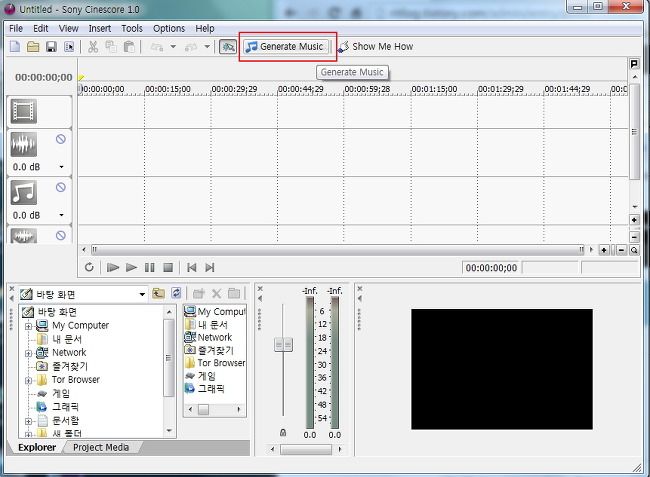650x477 pixels.
Task: Click the Up One Level folder icon
Action: pos(158,293)
